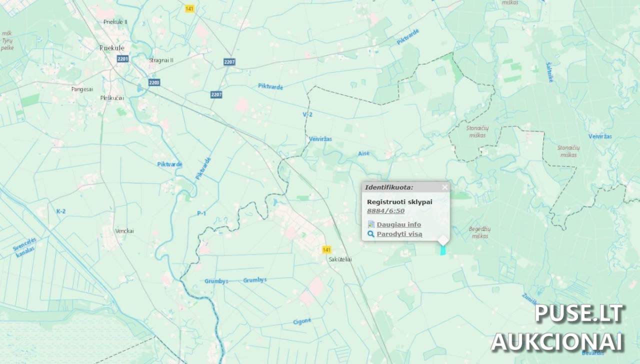Select the highlighted cyan parcel on map
This screenshot has width=640, height=364.
(442, 250)
